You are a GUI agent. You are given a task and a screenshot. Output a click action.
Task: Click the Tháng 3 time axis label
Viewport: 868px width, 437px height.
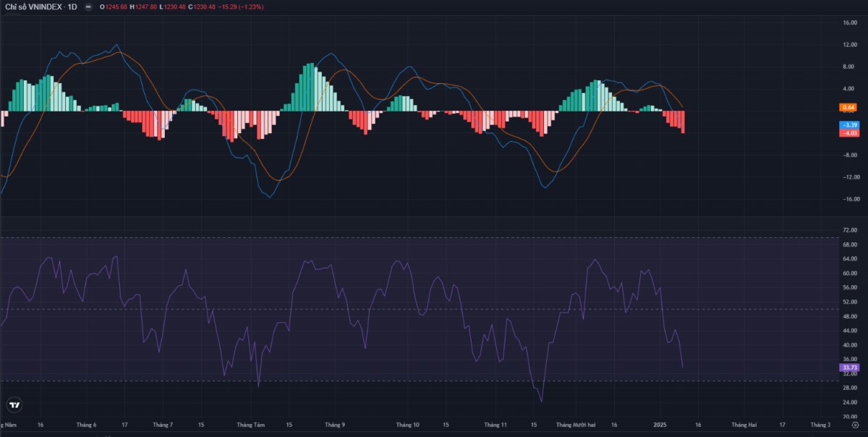(820, 425)
